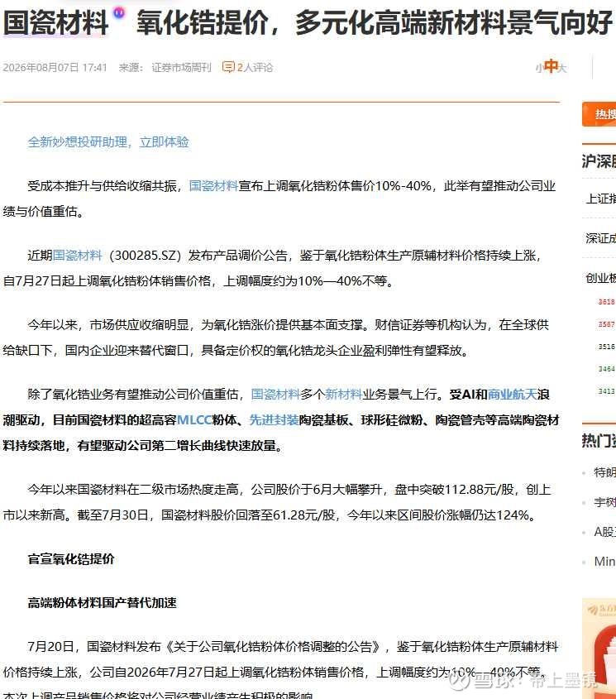Follow the 先进封装 keyword link
616x699 pixels.
coord(274,420)
